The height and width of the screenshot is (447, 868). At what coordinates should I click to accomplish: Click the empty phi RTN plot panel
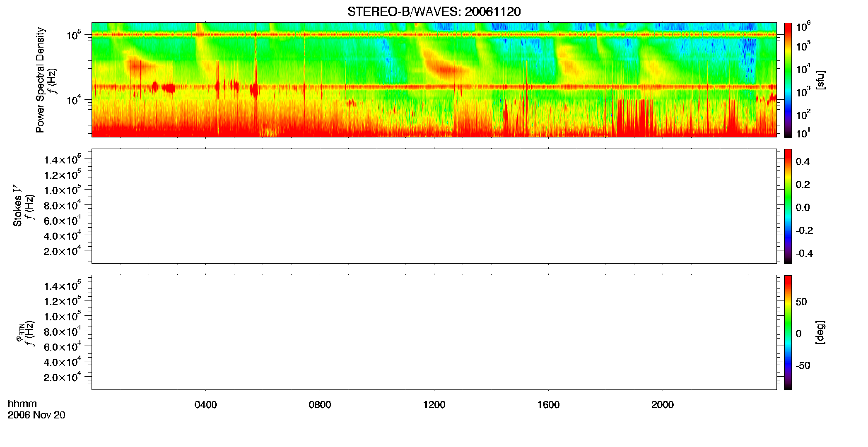(x=434, y=332)
